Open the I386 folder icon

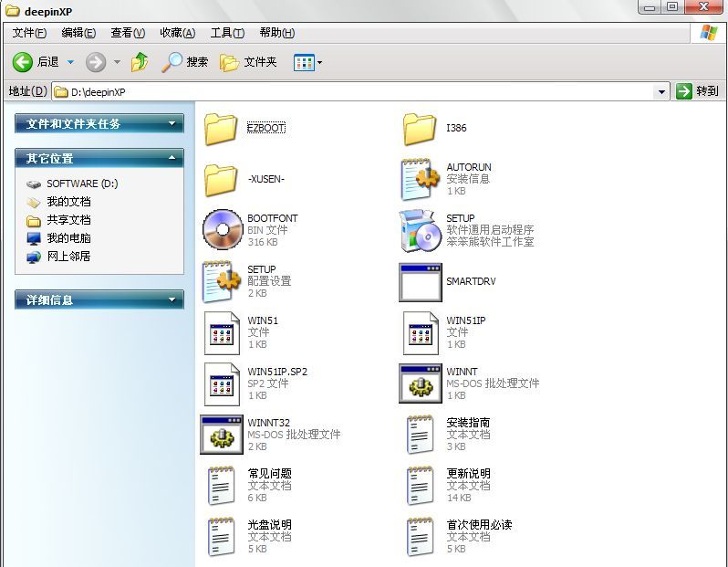tap(420, 129)
